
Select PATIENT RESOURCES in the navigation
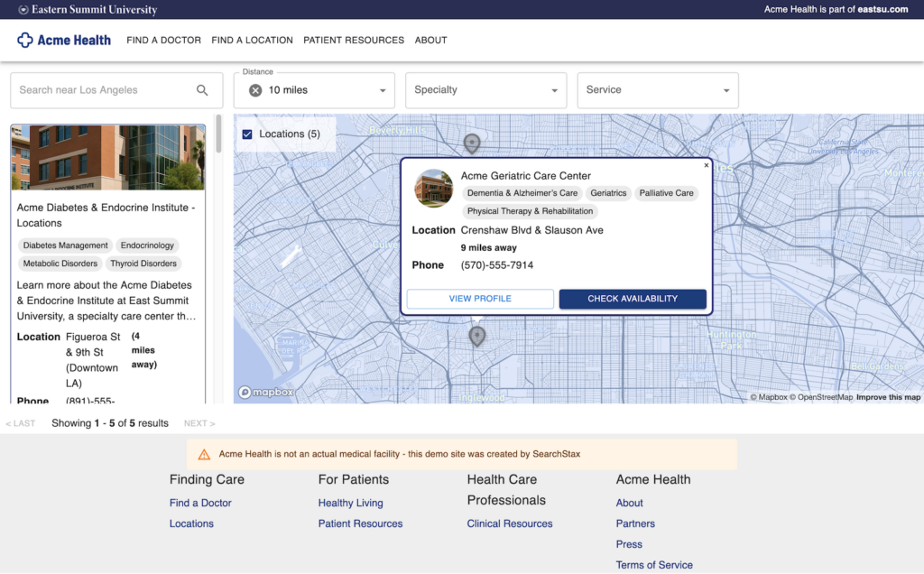click(353, 40)
